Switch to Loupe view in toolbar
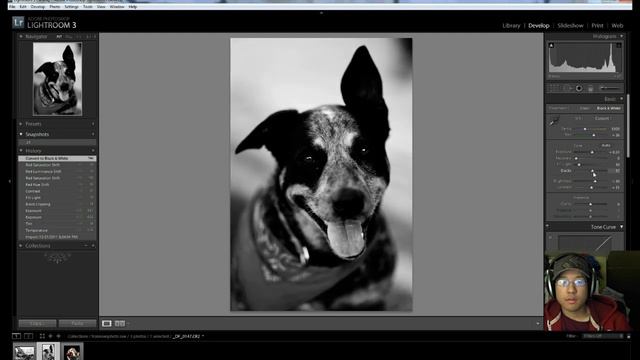640x360 pixels. pyautogui.click(x=107, y=323)
